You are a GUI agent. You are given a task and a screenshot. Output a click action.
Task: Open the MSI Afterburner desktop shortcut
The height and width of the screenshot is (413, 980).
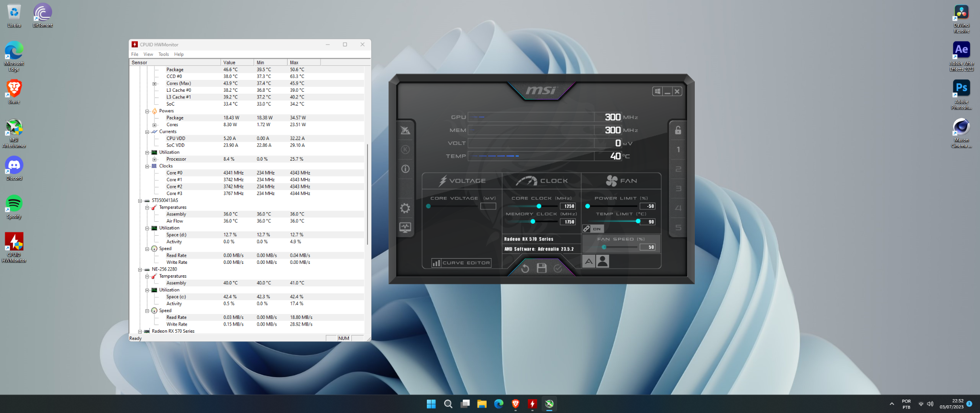tap(14, 133)
